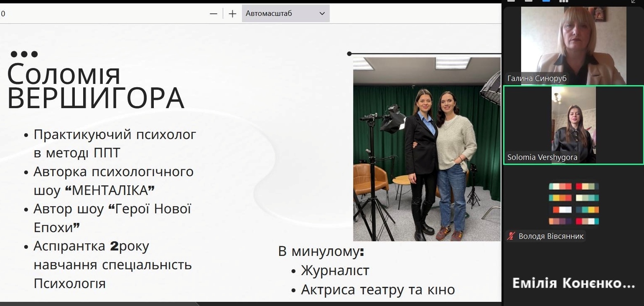Select Solomia Vershygora's highlighted video tile
Screen dimensions: 644x306
click(x=573, y=125)
